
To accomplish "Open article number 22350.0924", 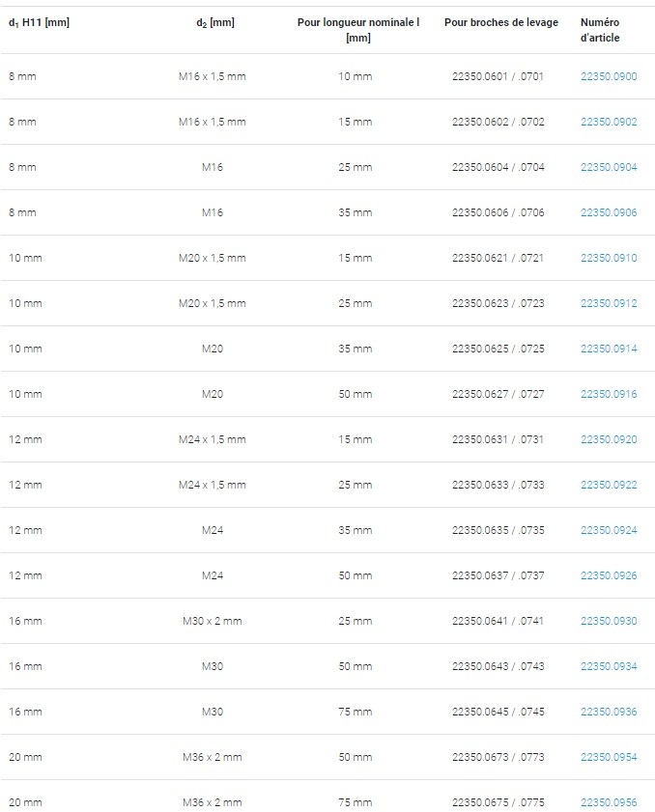I will coord(609,530).
